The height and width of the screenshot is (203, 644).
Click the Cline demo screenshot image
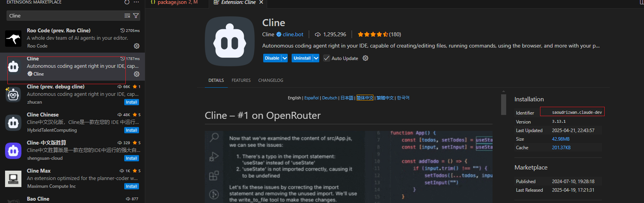348,167
